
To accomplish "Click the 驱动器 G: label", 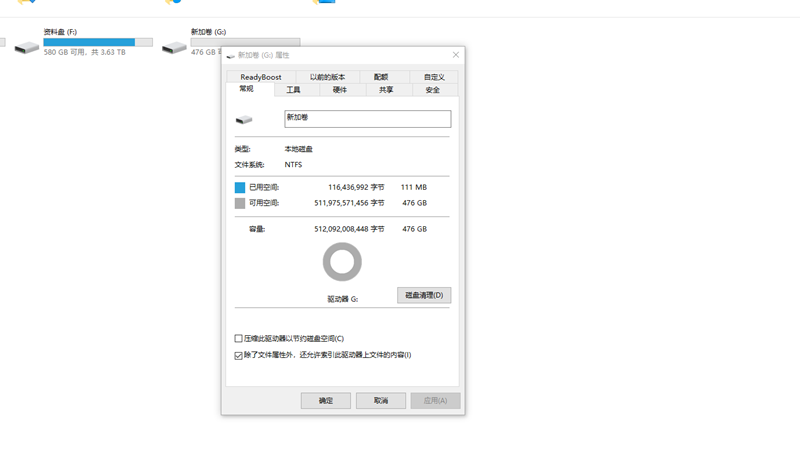I will point(342,299).
